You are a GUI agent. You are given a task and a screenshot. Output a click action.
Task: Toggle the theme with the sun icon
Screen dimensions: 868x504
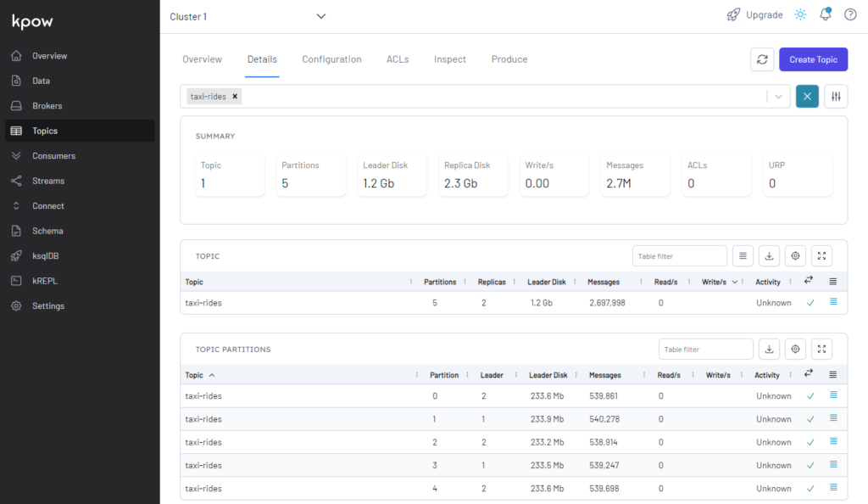pos(799,14)
